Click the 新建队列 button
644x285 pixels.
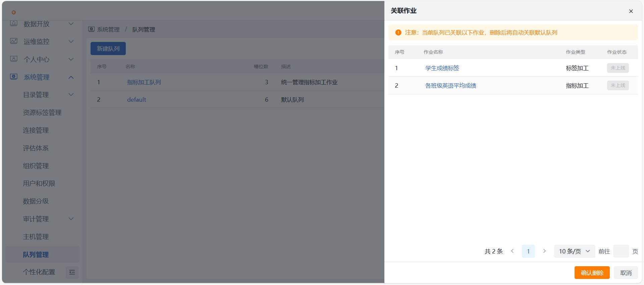click(x=108, y=48)
